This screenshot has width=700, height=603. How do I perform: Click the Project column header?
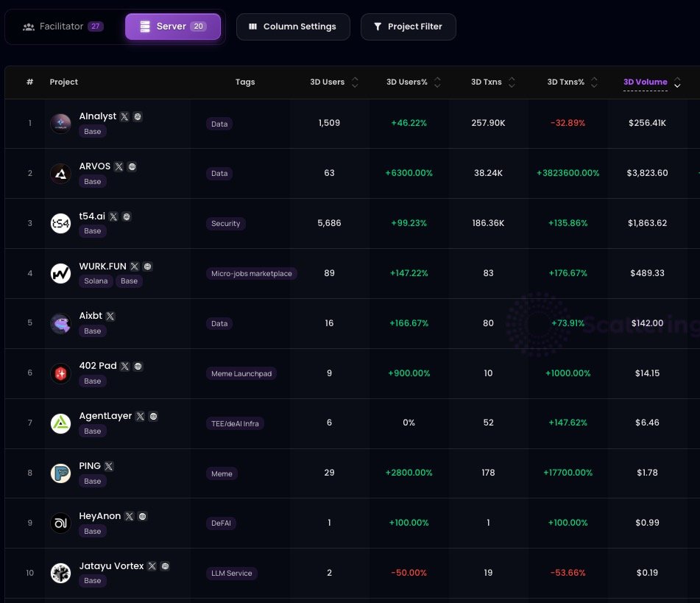point(64,82)
